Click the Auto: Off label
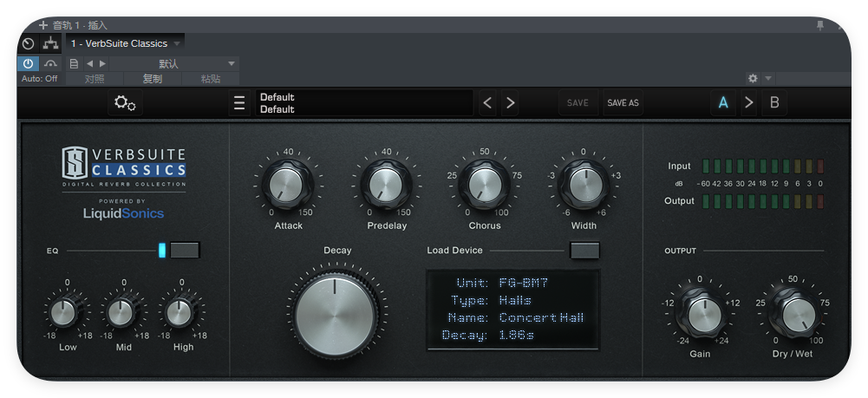 pos(39,79)
